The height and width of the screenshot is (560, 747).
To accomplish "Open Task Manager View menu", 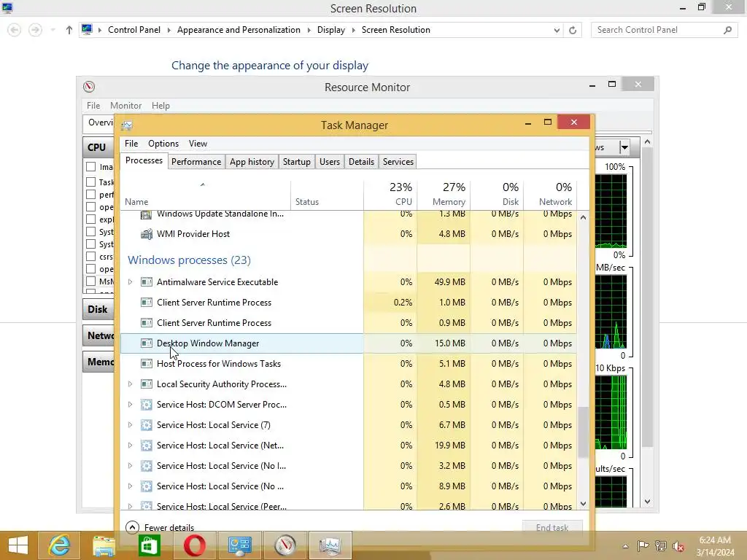I will click(x=198, y=144).
